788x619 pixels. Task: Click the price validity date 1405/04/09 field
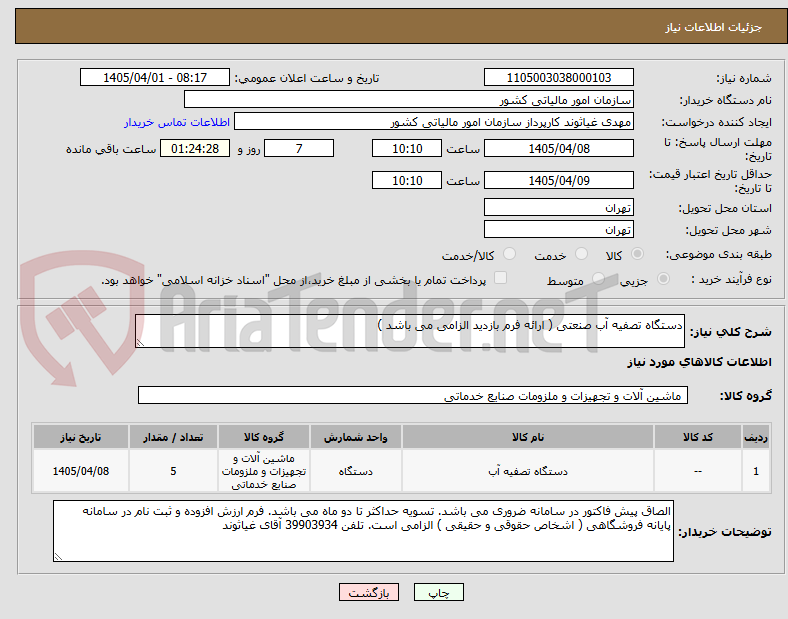(x=559, y=180)
